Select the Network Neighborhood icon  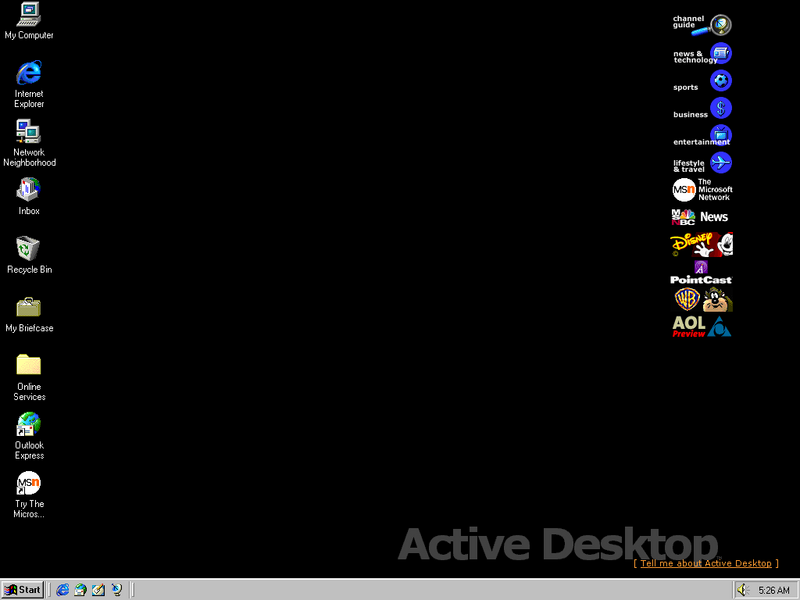pyautogui.click(x=29, y=143)
